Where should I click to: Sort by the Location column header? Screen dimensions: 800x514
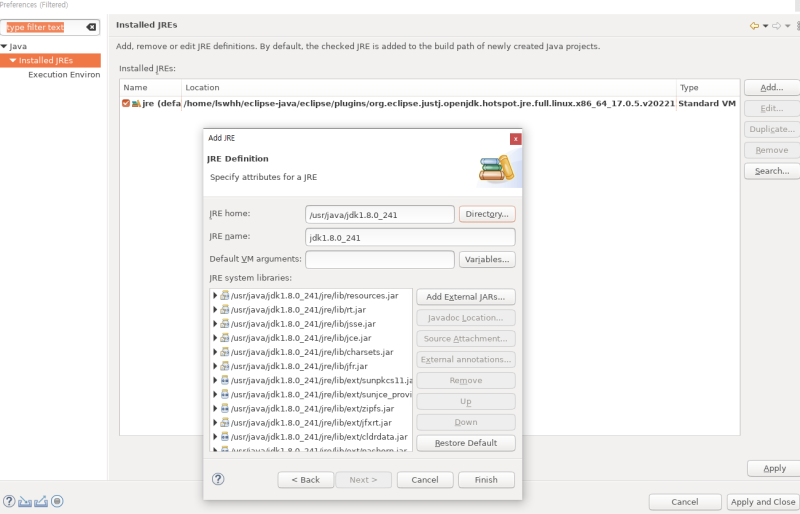(429, 87)
